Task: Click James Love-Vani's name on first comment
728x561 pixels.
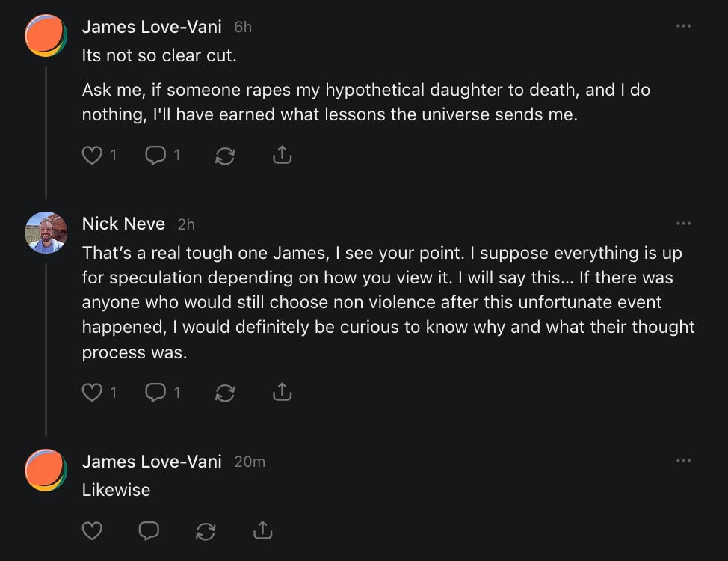Action: coord(152,27)
